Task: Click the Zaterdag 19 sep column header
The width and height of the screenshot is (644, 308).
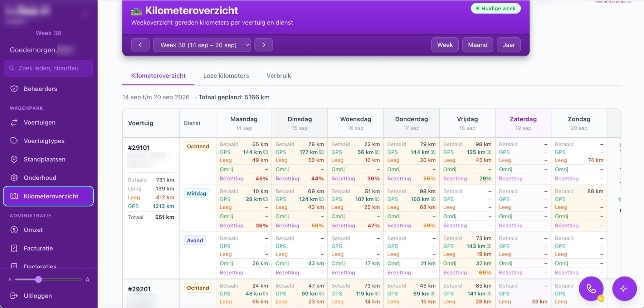Action: click(x=523, y=123)
